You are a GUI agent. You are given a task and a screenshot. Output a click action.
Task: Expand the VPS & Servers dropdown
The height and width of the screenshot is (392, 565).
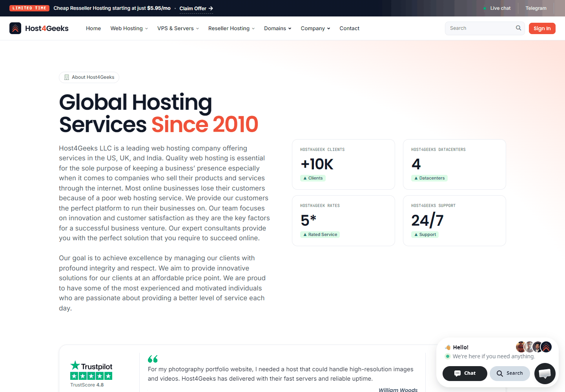(178, 28)
